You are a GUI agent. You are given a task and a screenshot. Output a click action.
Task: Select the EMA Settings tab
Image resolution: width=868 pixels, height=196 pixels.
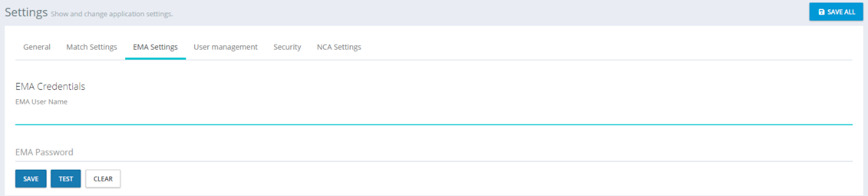tap(155, 47)
